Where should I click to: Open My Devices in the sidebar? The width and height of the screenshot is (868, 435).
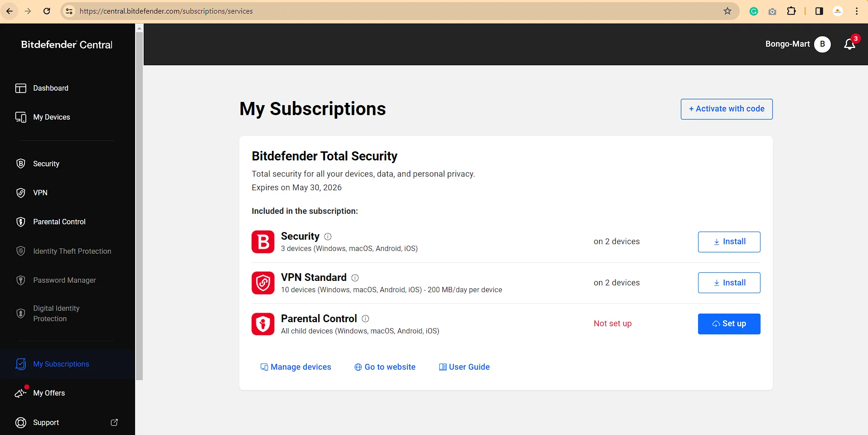(51, 117)
